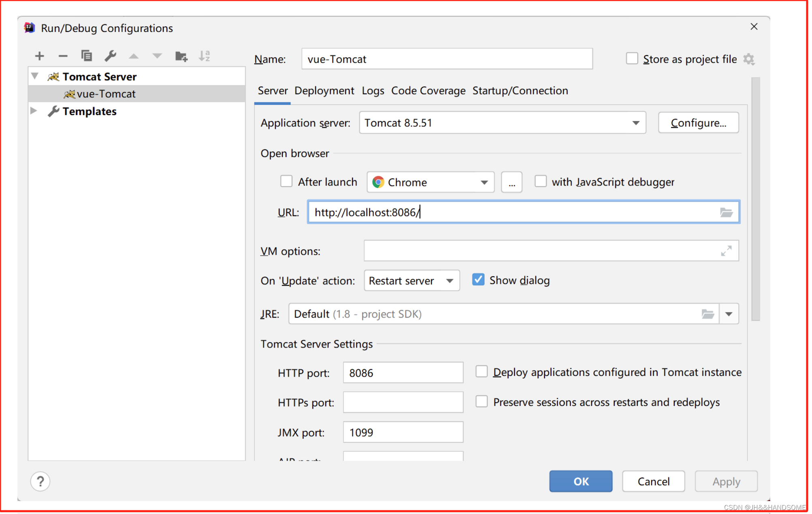Expand the VM options field with the arrows icon

click(726, 251)
